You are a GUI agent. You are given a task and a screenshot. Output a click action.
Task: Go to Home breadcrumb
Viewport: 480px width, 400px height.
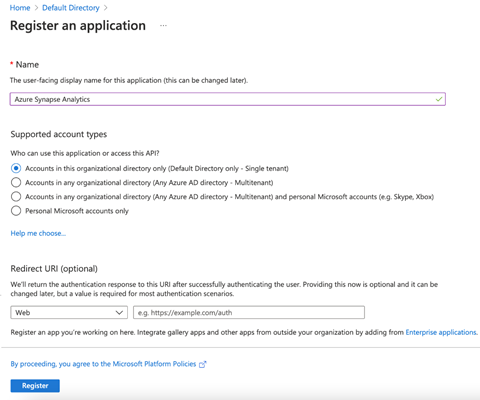click(20, 8)
